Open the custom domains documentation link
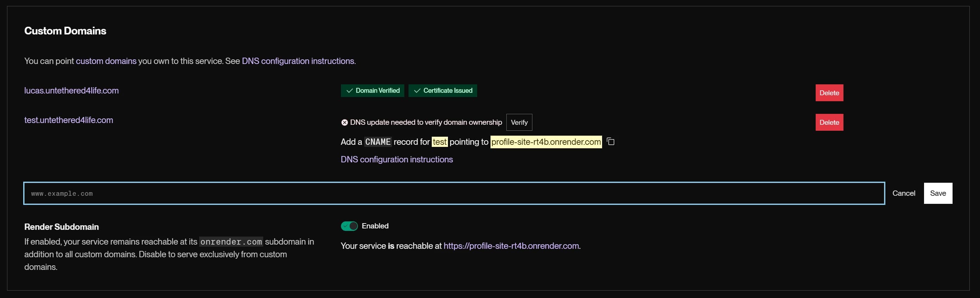Image resolution: width=980 pixels, height=298 pixels. tap(106, 61)
